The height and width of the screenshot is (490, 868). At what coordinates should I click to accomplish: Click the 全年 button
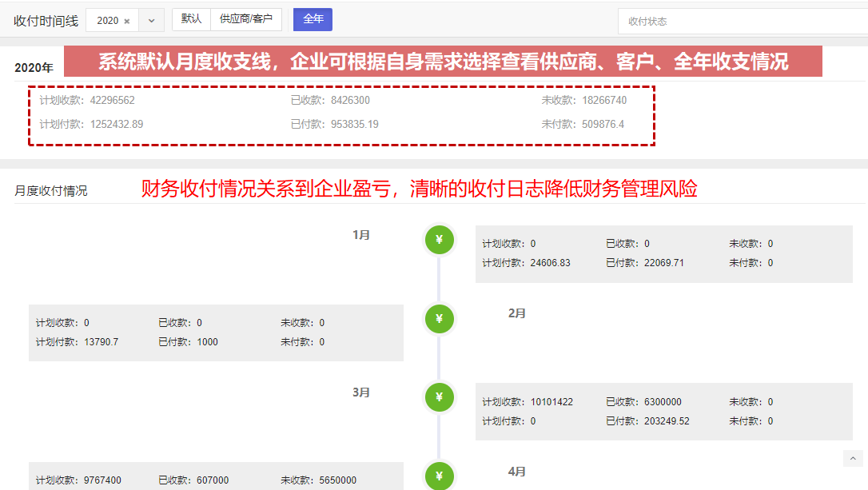click(x=313, y=19)
